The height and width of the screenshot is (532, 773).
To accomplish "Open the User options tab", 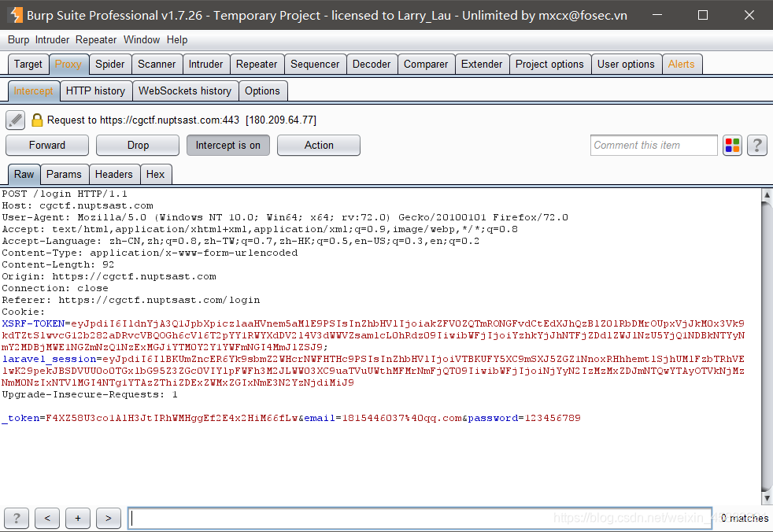I will pyautogui.click(x=626, y=64).
